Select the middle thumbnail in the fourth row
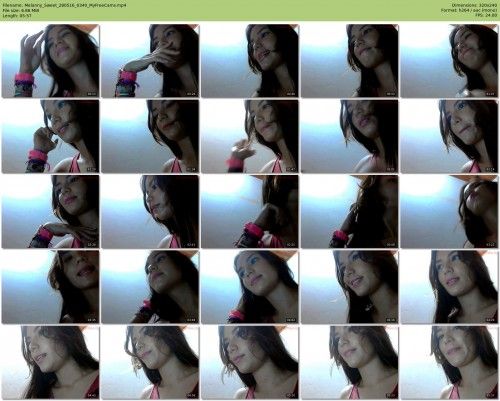Screen dimensions: 500x401 point(250,287)
